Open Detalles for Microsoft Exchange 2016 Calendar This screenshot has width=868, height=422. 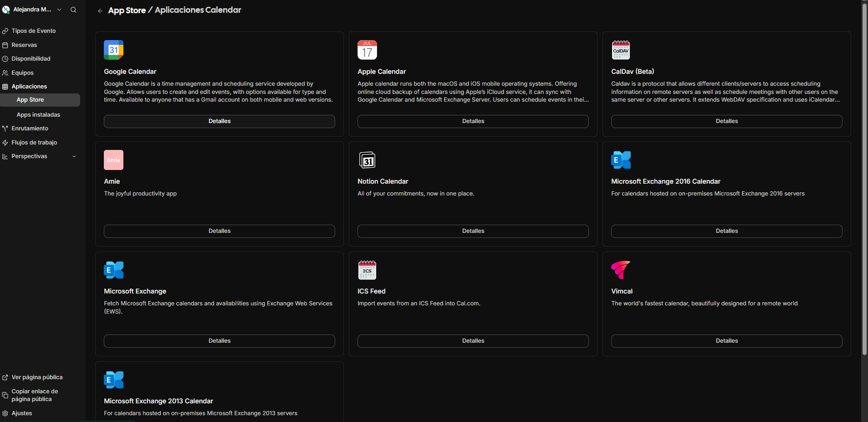pos(726,231)
